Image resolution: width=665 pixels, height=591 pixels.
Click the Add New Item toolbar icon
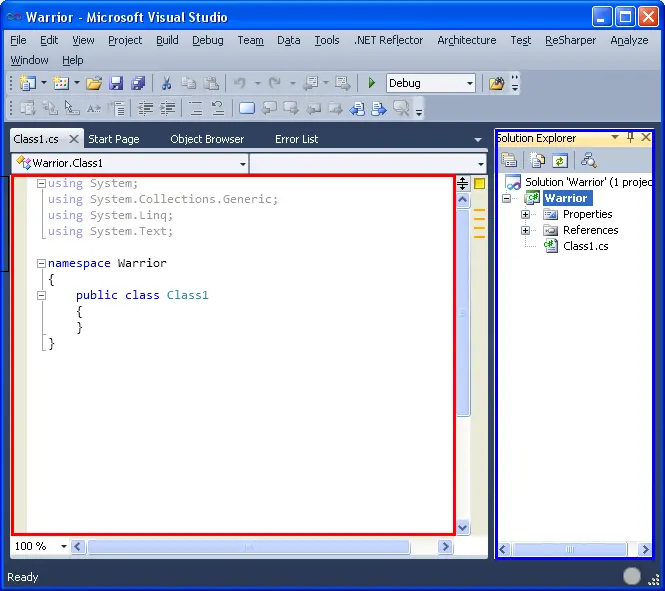pos(61,83)
